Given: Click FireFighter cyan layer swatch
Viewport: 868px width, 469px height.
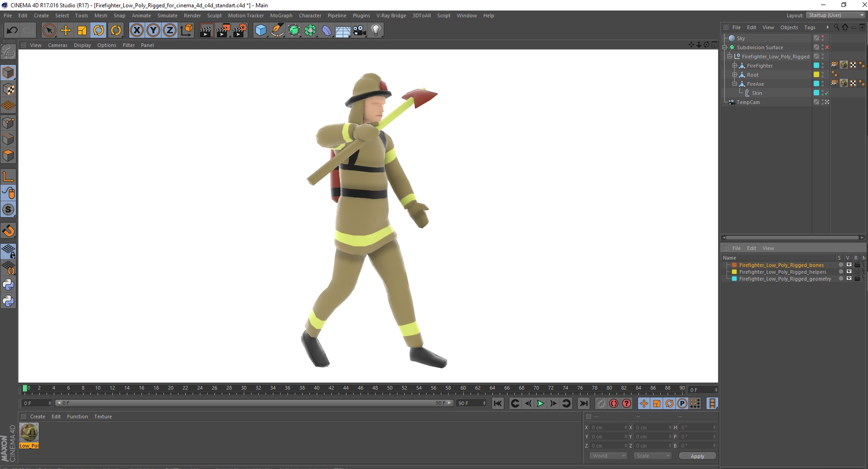Looking at the screenshot, I should point(816,66).
